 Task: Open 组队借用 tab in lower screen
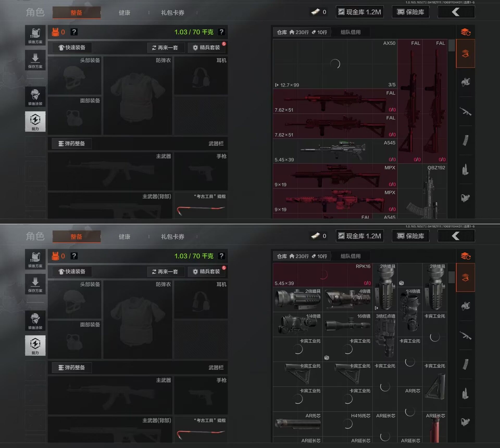tap(350, 256)
